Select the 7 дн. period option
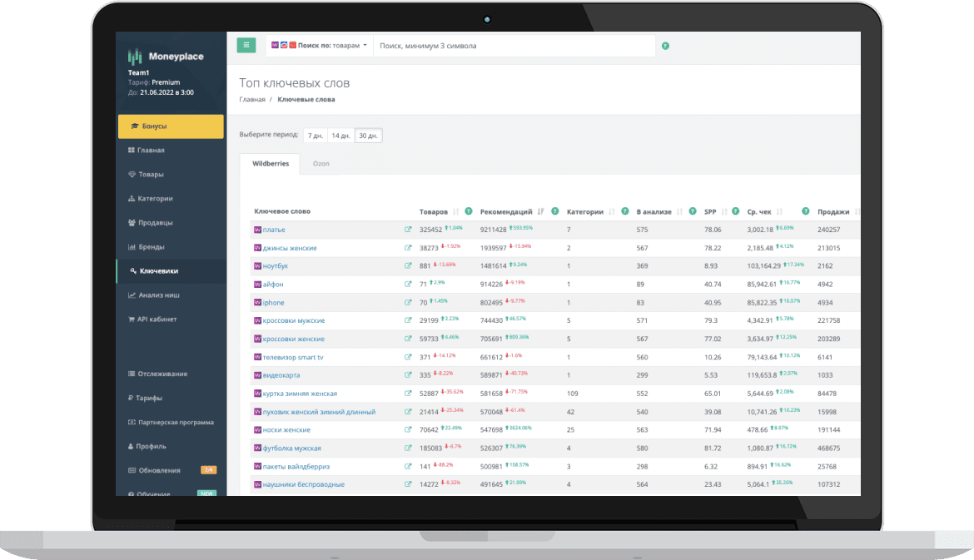The height and width of the screenshot is (560, 974). click(x=316, y=136)
